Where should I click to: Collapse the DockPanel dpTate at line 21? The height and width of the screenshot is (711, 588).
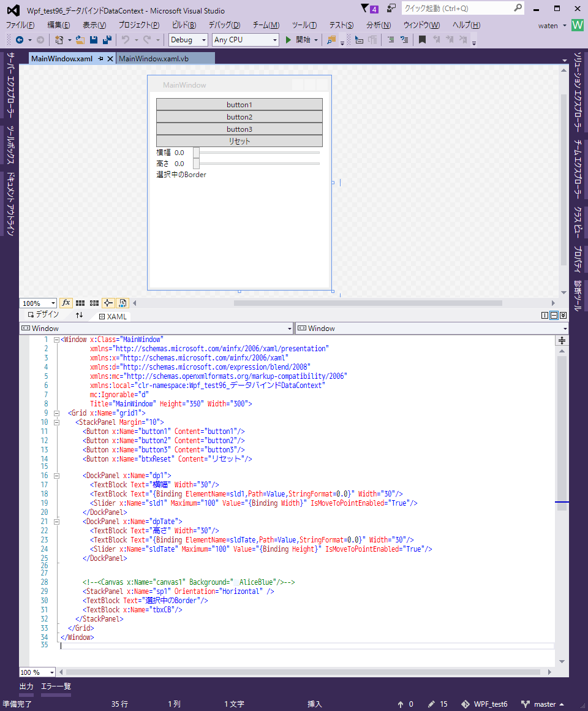[56, 522]
